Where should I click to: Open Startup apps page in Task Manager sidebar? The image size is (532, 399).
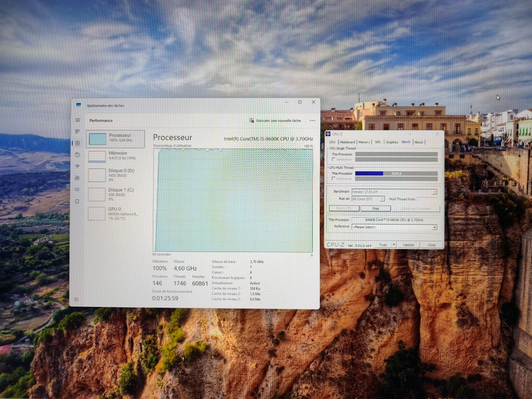tap(77, 166)
